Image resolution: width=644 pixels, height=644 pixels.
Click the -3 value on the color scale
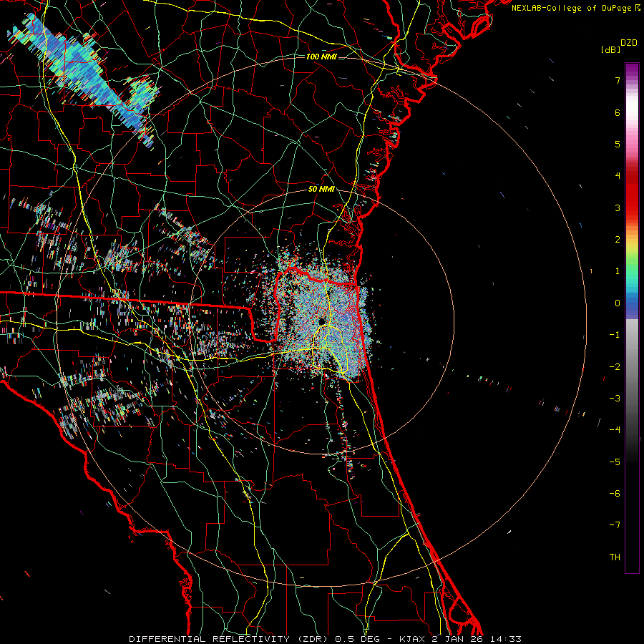click(615, 399)
